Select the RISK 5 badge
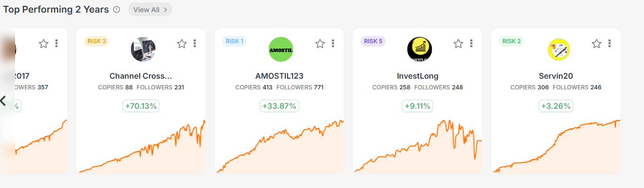Image resolution: width=644 pixels, height=188 pixels. [373, 41]
